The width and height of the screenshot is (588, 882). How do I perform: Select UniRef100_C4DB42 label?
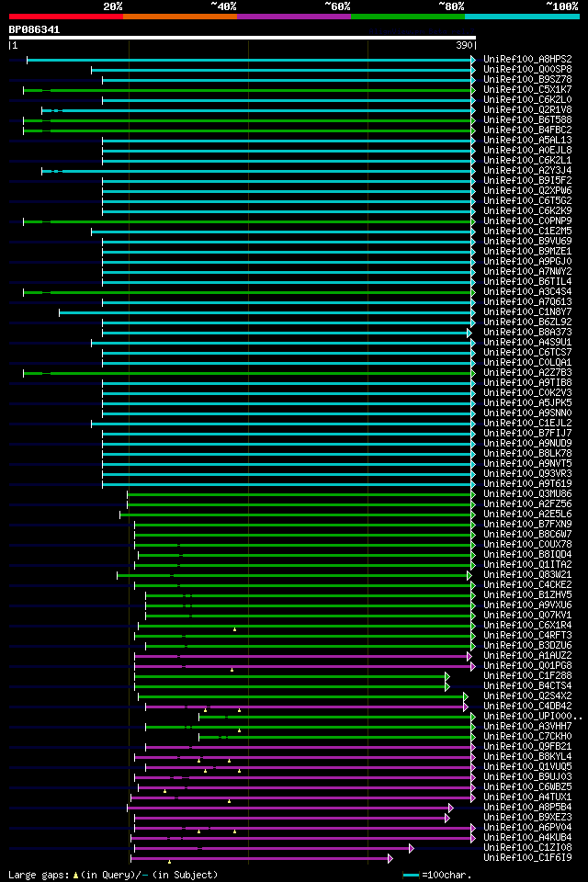pos(527,707)
